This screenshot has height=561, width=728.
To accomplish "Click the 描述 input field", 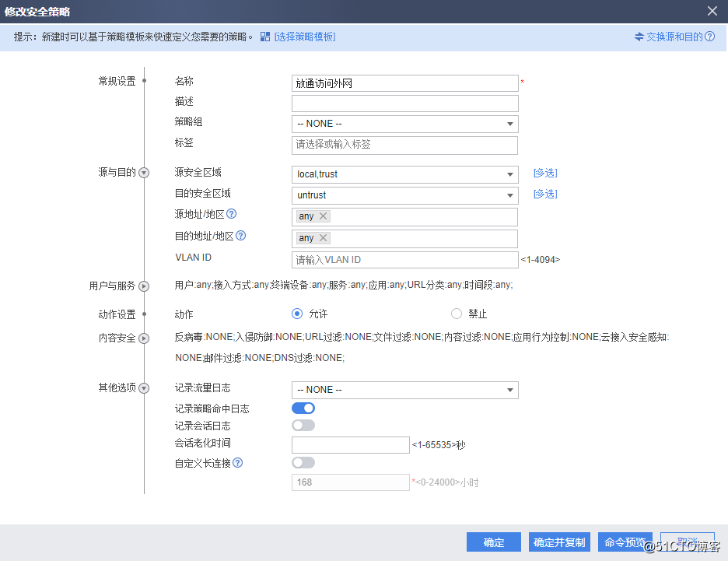I will click(405, 103).
